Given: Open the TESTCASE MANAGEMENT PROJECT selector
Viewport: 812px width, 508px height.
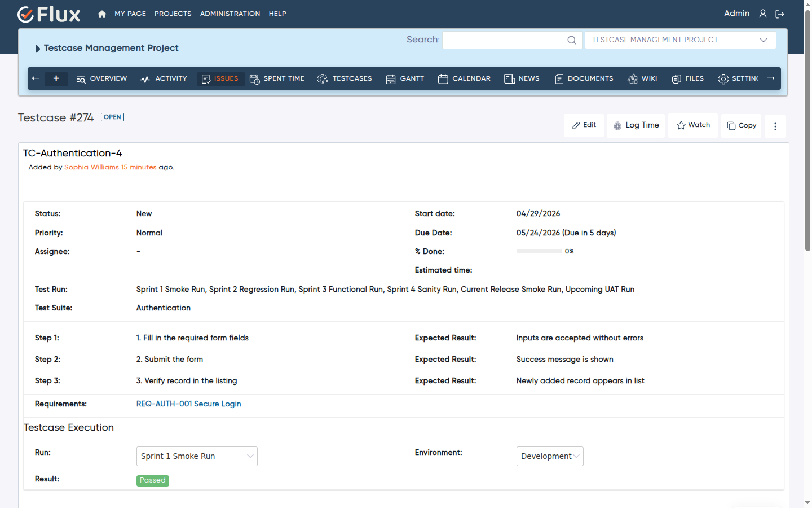Looking at the screenshot, I should [x=681, y=40].
